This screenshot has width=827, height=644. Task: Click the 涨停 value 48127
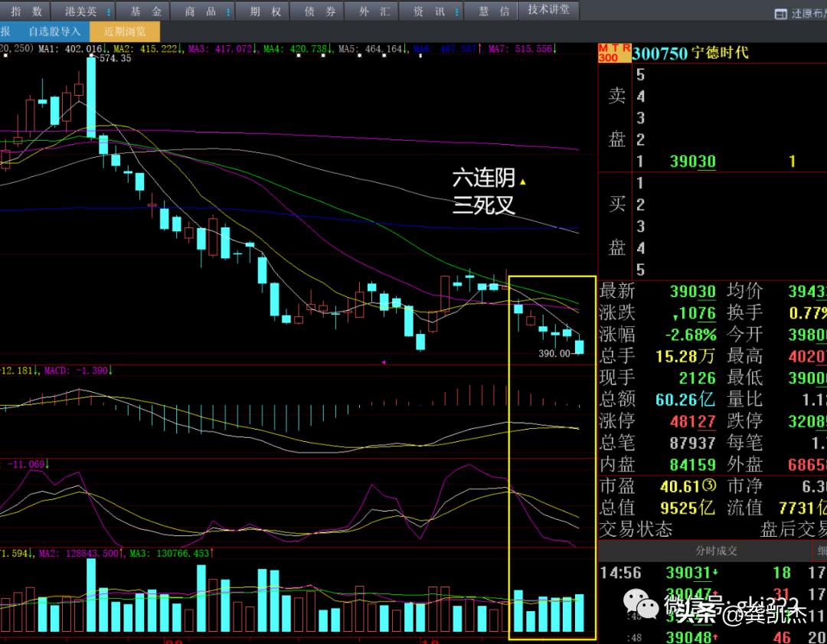pos(692,421)
